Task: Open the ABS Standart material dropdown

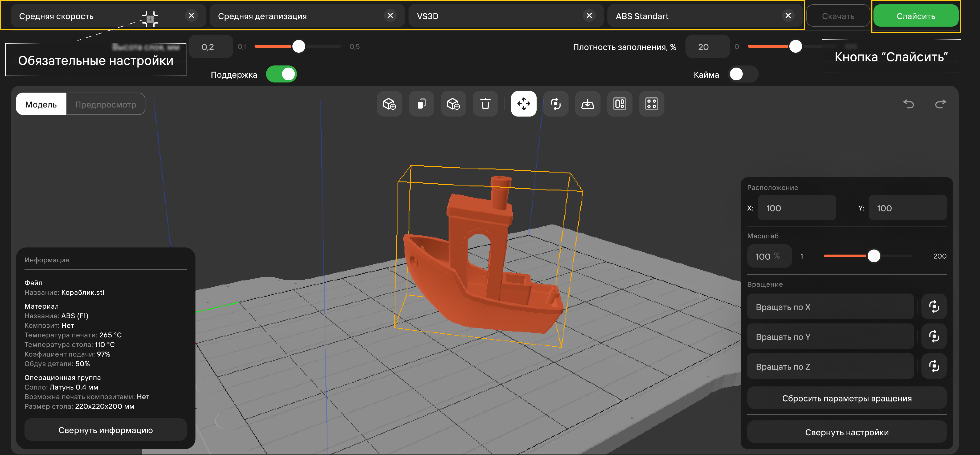Action: point(705,16)
